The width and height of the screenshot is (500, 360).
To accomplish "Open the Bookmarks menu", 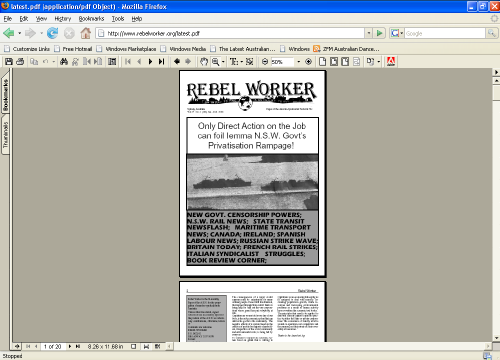I will [x=91, y=19].
